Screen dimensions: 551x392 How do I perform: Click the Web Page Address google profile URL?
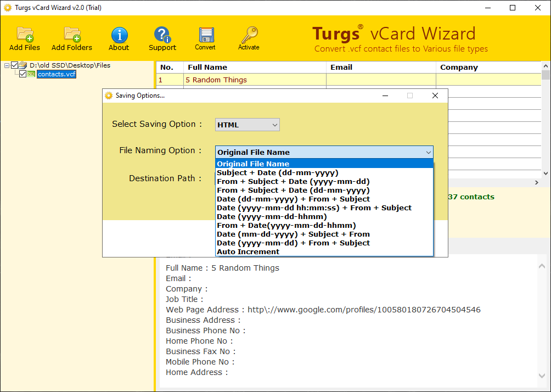[x=364, y=310]
